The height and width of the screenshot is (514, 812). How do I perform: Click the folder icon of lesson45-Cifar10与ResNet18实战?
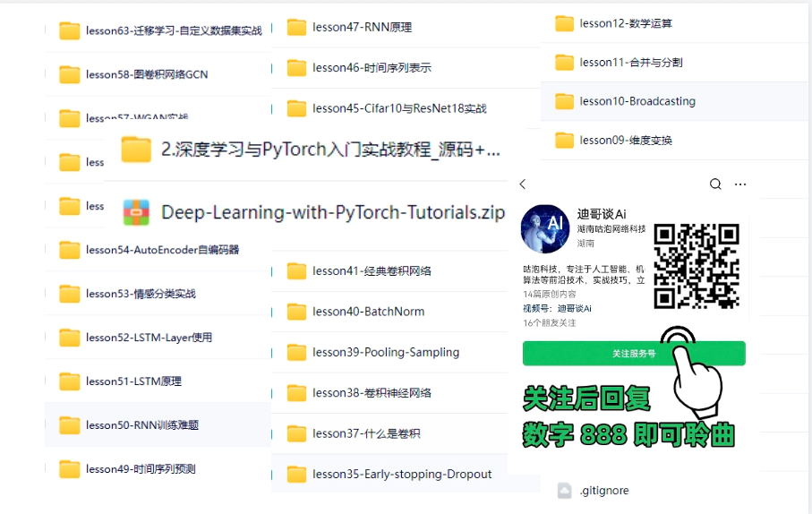pos(296,108)
